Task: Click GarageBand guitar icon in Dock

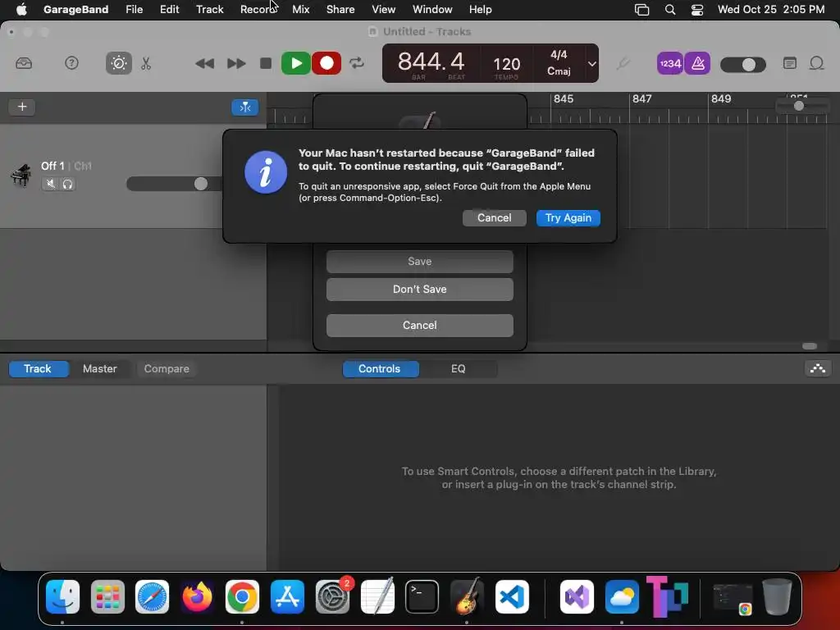Action: coord(467,596)
